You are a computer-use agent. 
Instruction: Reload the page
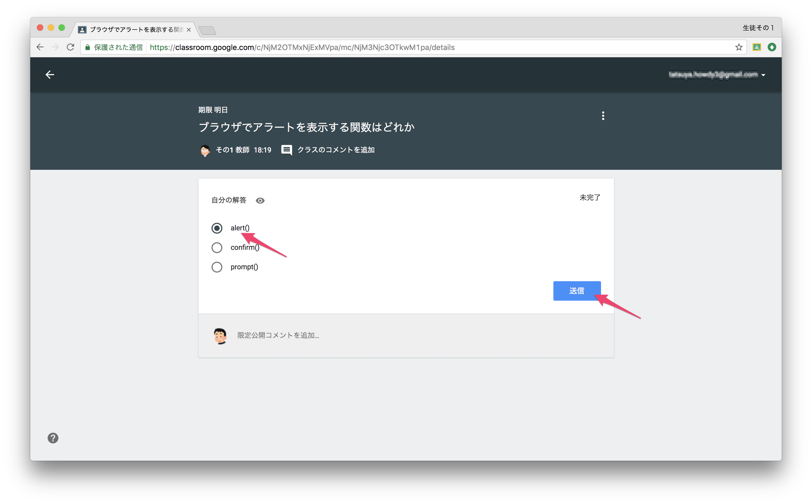pyautogui.click(x=70, y=47)
